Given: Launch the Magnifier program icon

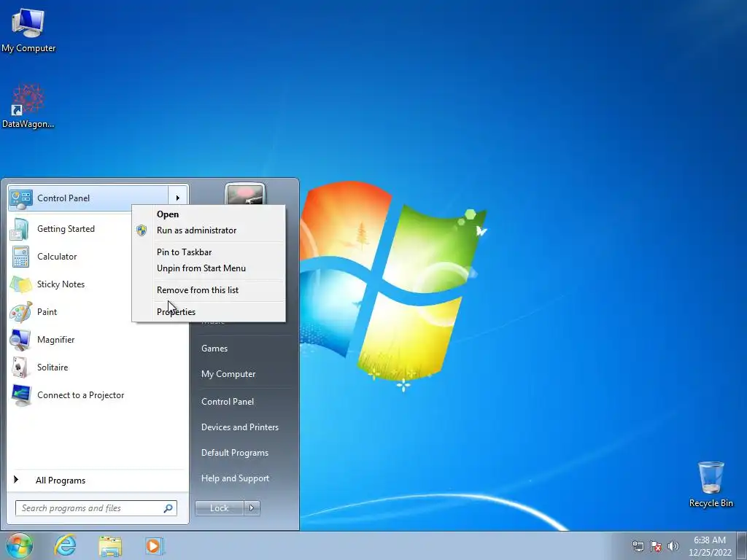Looking at the screenshot, I should [x=20, y=340].
